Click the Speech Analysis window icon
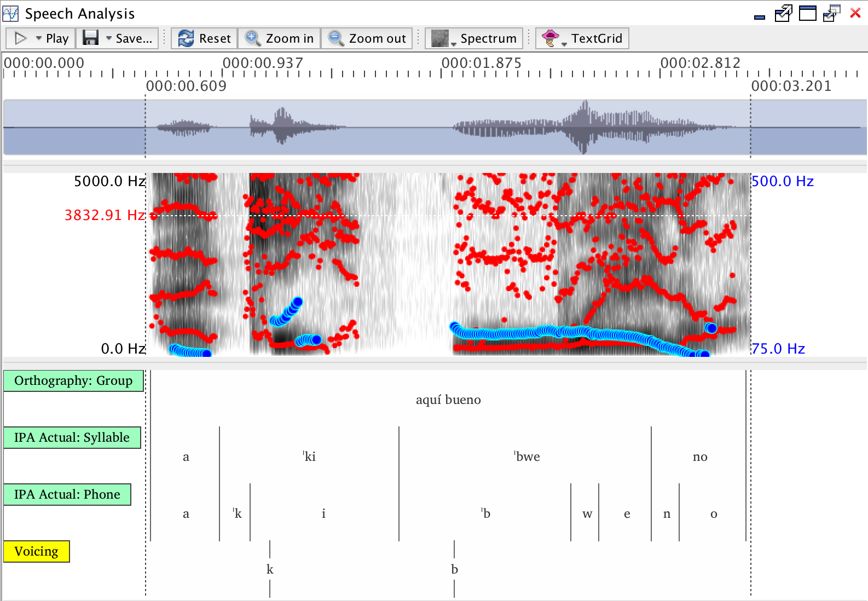 [x=10, y=13]
